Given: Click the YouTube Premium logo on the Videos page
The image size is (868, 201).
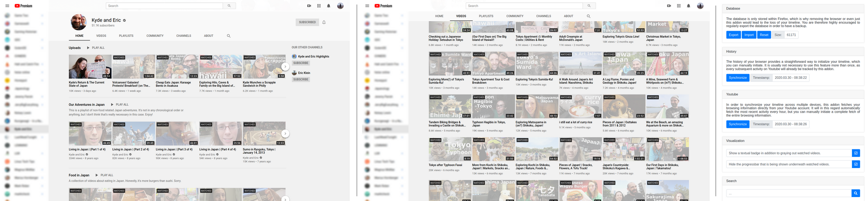Looking at the screenshot, I should 383,6.
